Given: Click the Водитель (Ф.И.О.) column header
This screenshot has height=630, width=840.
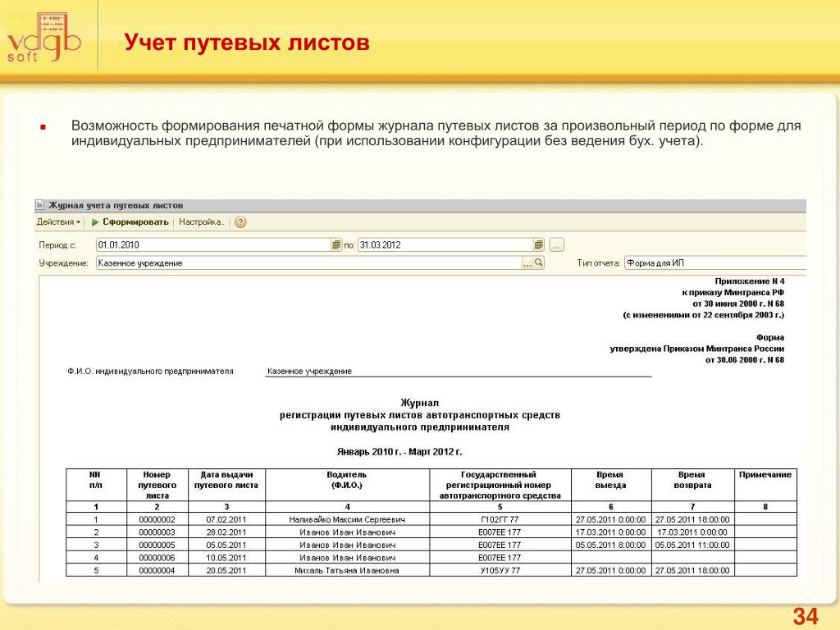Looking at the screenshot, I should [347, 485].
